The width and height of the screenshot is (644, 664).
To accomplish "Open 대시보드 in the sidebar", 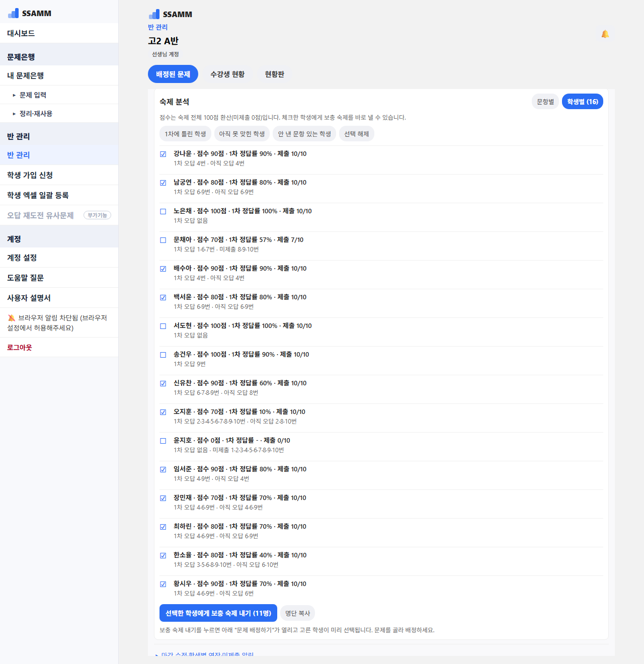I will (59, 33).
